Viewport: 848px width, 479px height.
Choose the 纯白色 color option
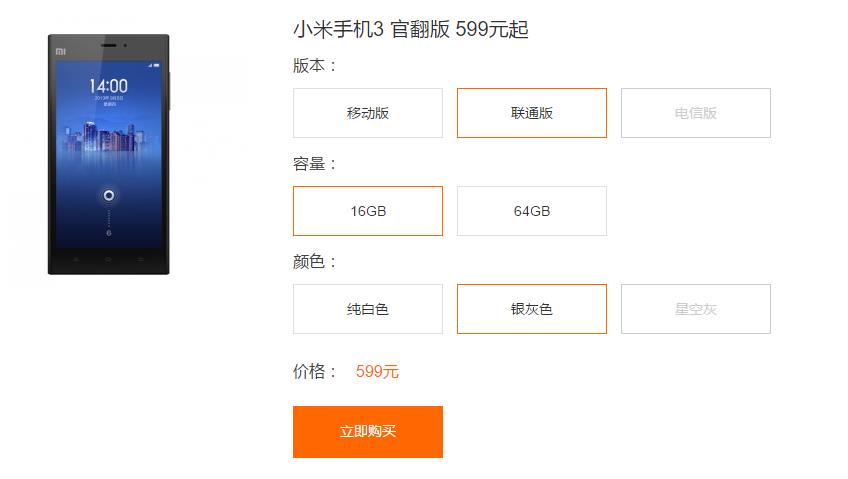(367, 309)
